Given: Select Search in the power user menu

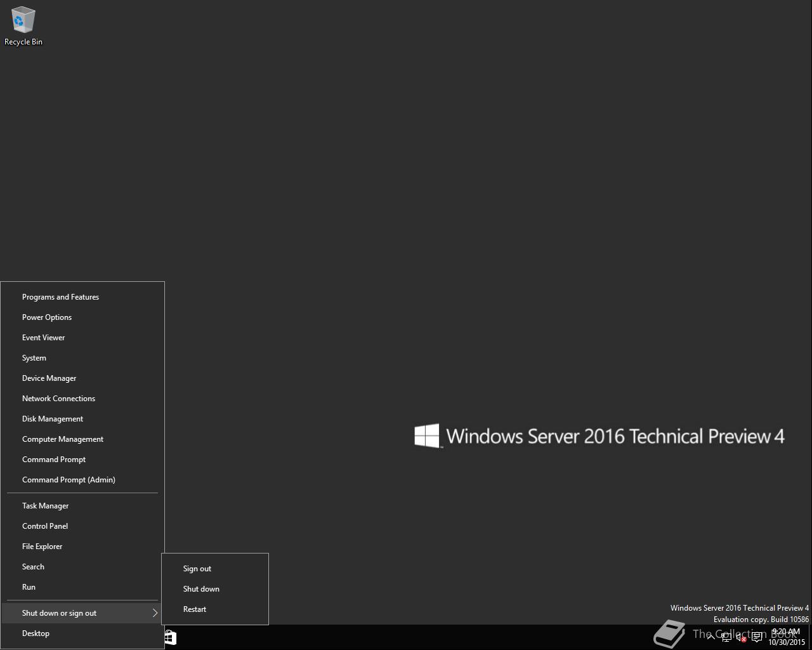Looking at the screenshot, I should (x=82, y=567).
